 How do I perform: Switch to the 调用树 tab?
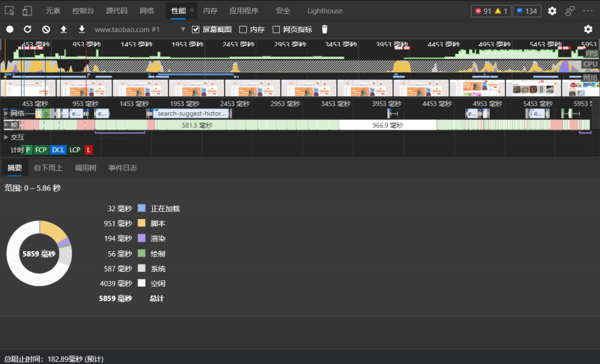(x=85, y=168)
